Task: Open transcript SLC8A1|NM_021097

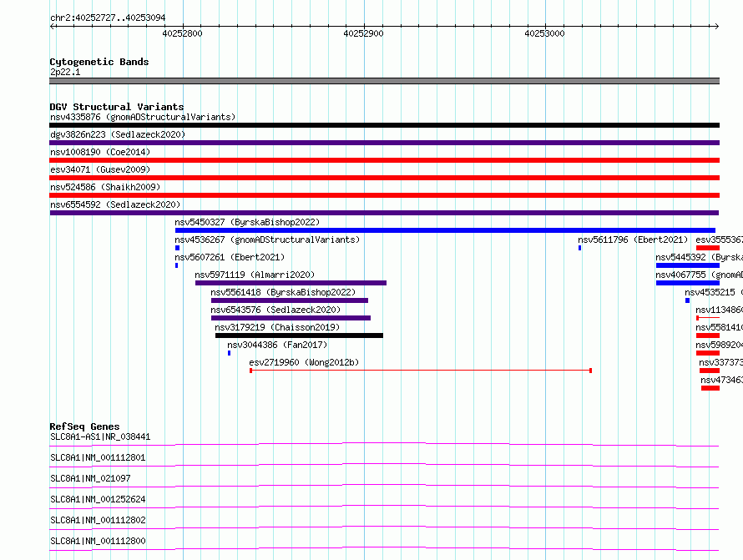Action: click(x=90, y=478)
